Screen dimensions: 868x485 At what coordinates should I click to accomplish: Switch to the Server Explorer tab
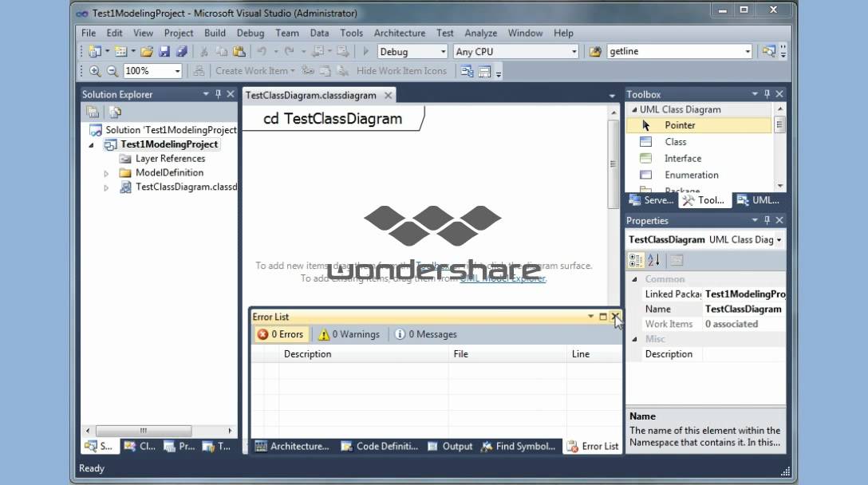(651, 200)
